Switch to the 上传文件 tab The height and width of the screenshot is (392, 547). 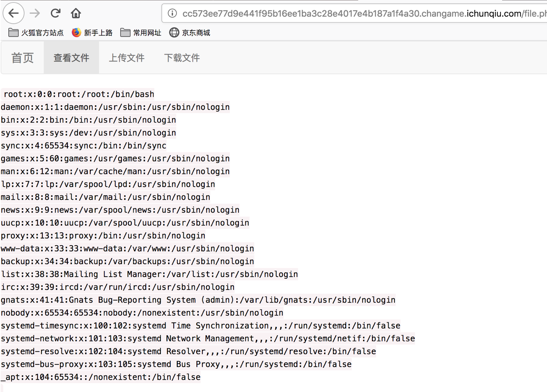[x=127, y=58]
